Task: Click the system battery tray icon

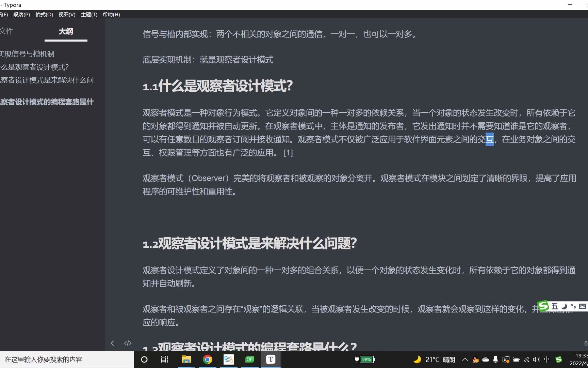Action: point(516,359)
